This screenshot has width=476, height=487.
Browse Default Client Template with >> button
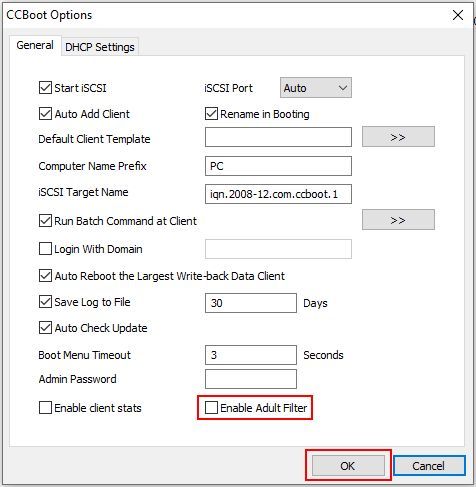click(398, 137)
